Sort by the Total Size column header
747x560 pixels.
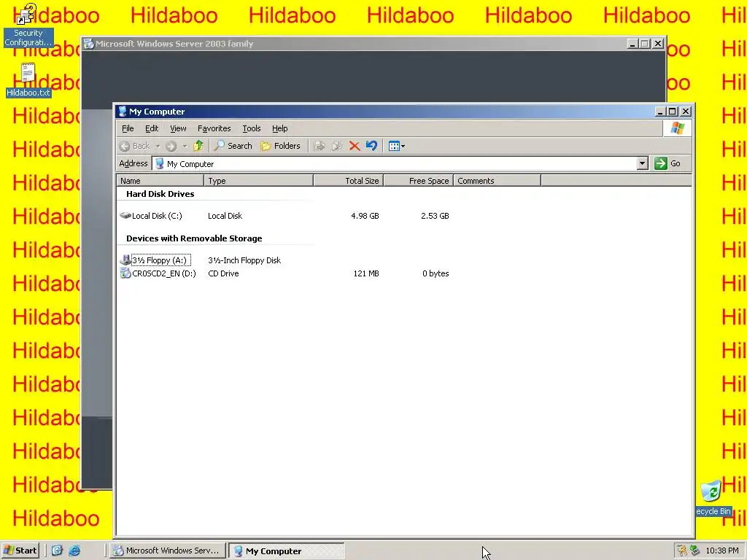pyautogui.click(x=348, y=181)
